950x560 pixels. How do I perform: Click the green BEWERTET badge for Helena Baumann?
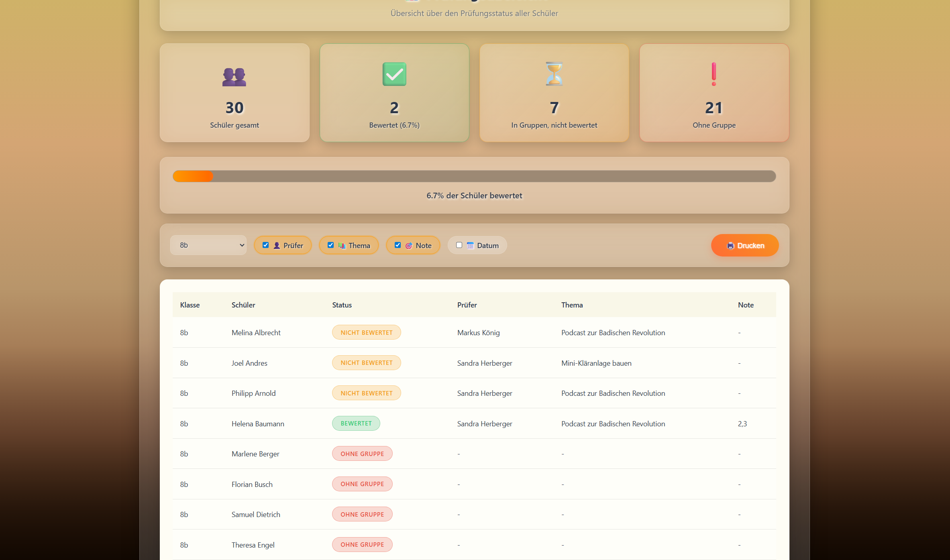click(x=356, y=424)
